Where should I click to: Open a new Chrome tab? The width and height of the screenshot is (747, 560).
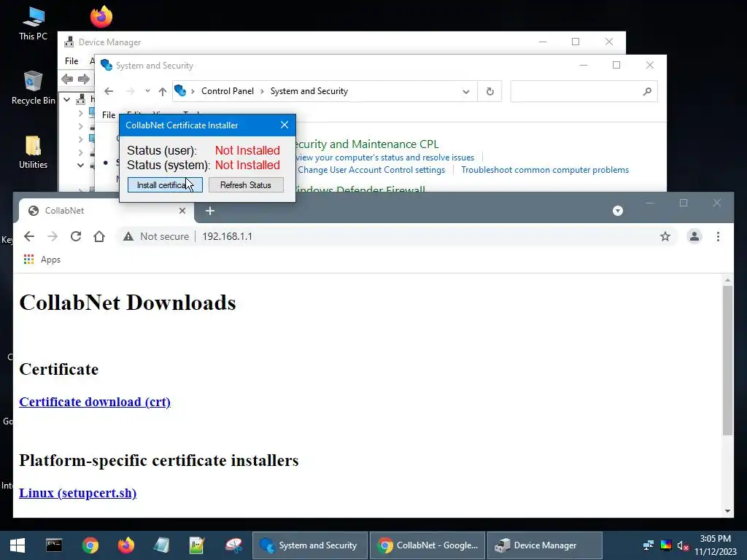[209, 211]
